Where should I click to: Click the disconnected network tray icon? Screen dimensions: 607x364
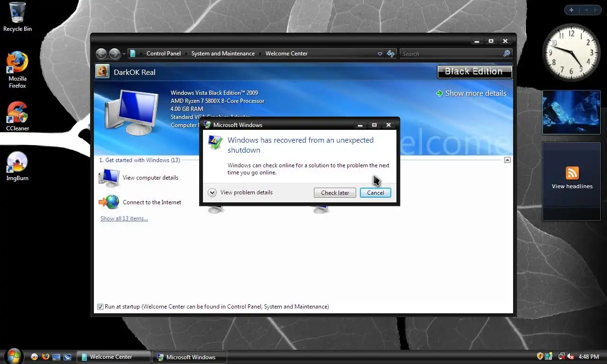click(561, 356)
